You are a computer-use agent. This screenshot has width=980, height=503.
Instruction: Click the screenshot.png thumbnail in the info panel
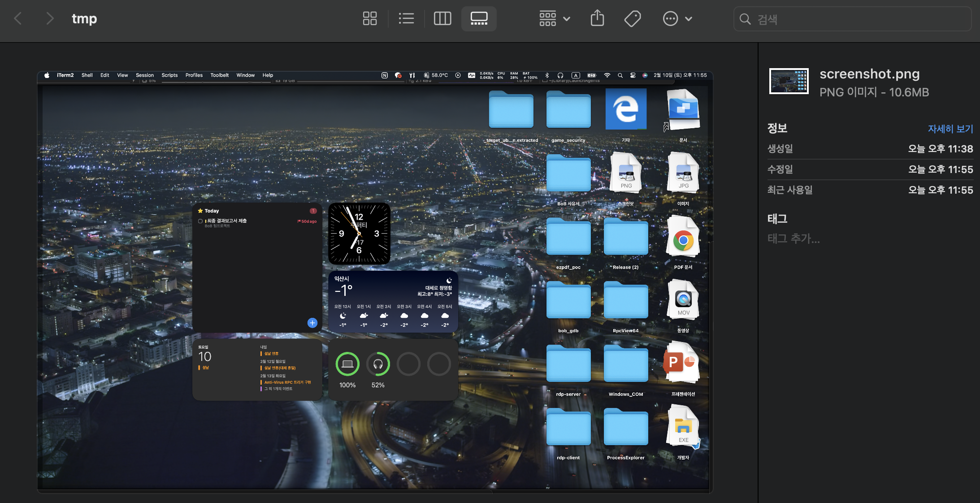point(789,81)
